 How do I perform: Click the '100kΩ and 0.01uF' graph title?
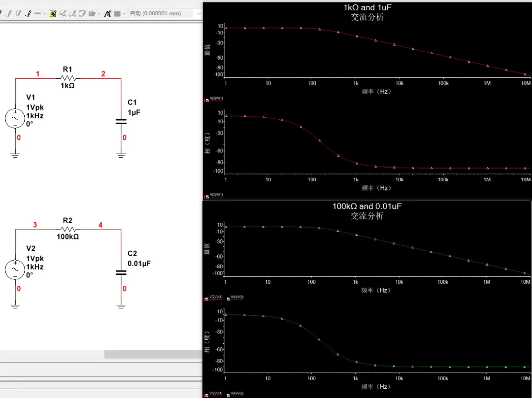(367, 206)
